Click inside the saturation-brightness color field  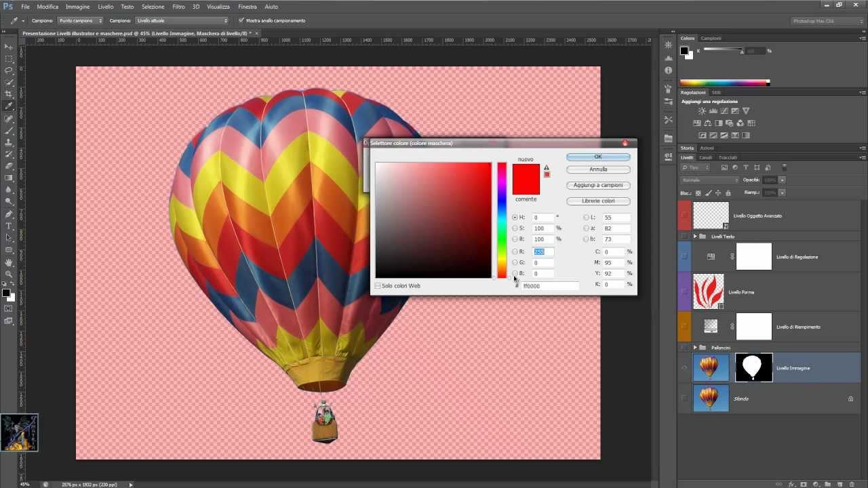point(433,220)
